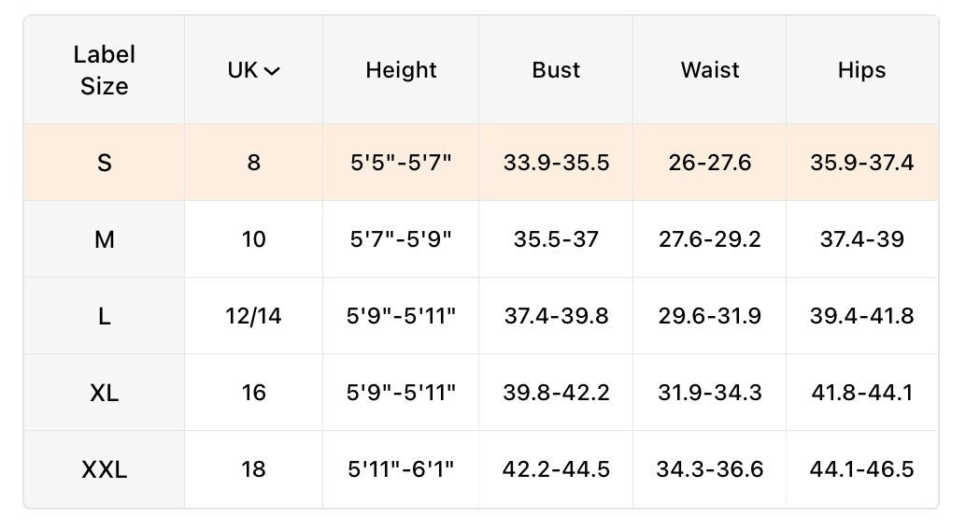Click the Bust column header

coord(556,70)
